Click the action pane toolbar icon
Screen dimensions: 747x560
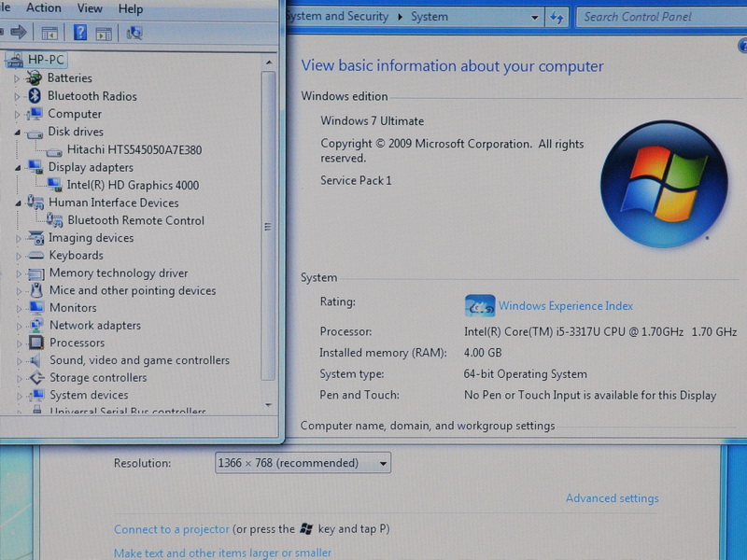[x=104, y=34]
